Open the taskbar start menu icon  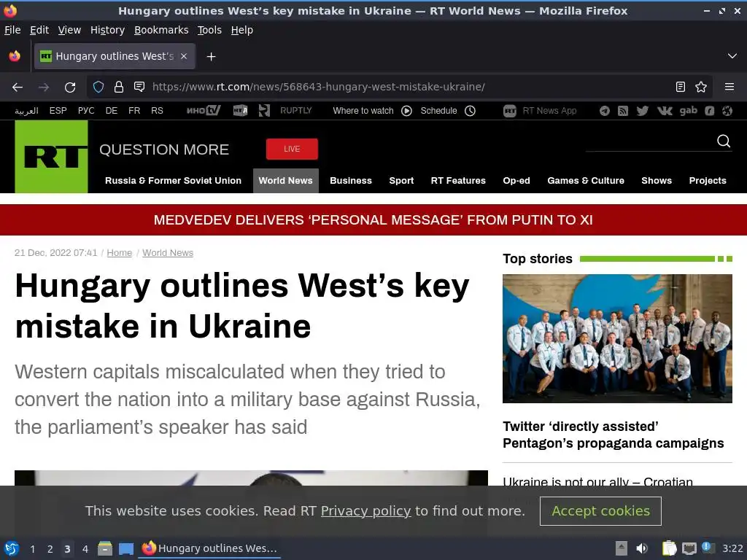12,548
